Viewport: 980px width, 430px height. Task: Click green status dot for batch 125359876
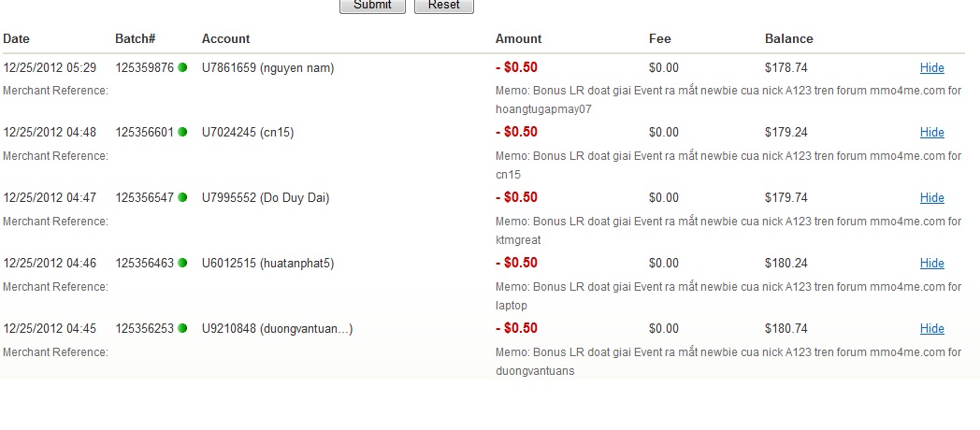tap(183, 67)
